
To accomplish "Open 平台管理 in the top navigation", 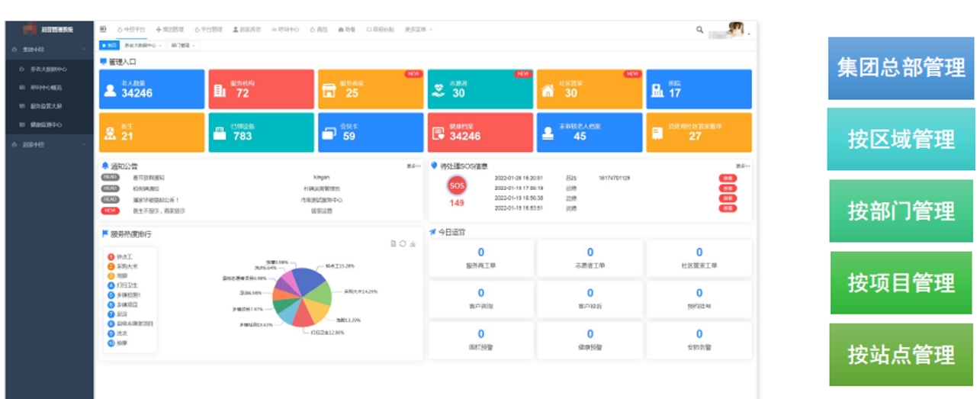I will (x=208, y=30).
